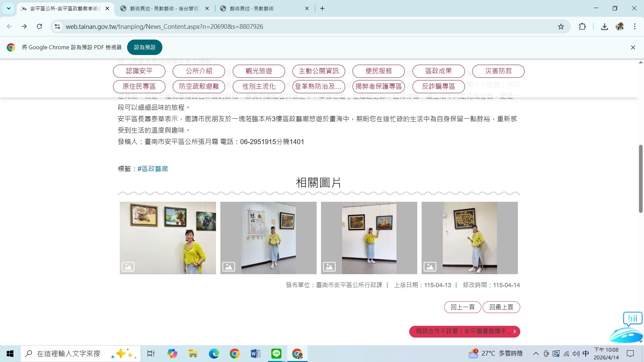Open the 觀光旅遊 menu item
Viewport: 644px width, 362px height.
tap(259, 71)
